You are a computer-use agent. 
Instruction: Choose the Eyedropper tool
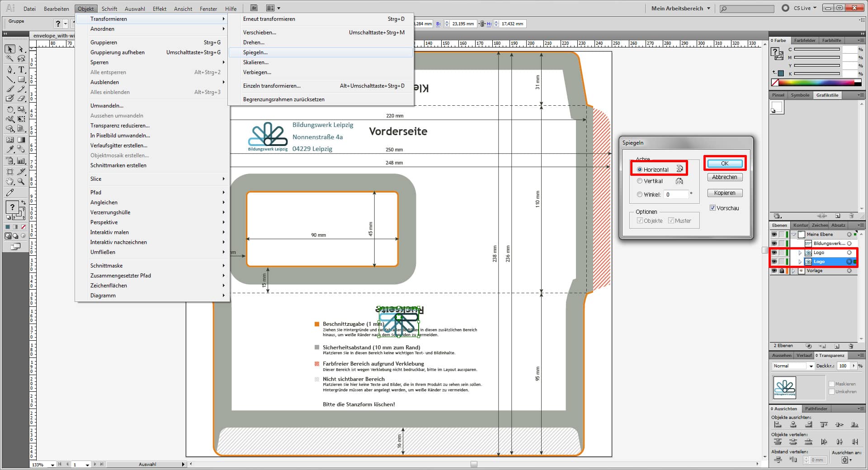(x=10, y=149)
